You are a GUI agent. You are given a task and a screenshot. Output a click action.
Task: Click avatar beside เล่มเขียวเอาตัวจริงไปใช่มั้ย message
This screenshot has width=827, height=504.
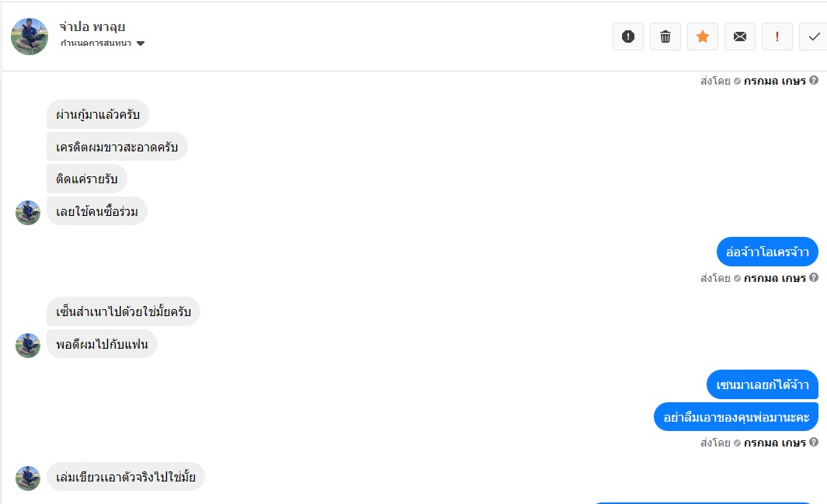(x=28, y=478)
